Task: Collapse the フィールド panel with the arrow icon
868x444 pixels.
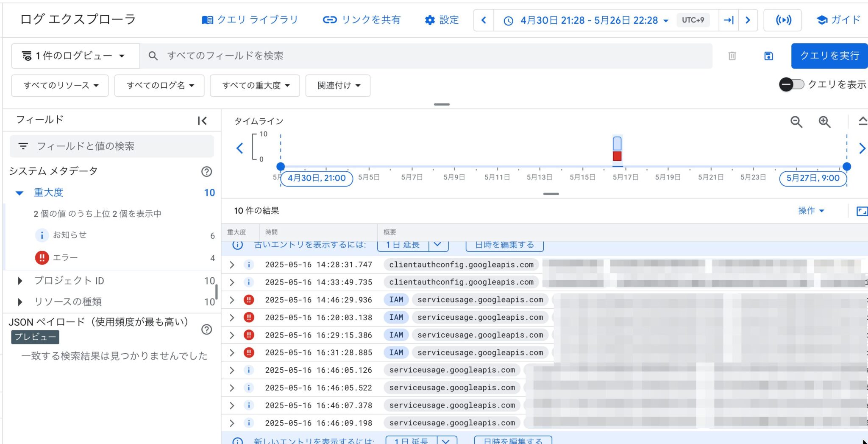Action: pyautogui.click(x=202, y=120)
